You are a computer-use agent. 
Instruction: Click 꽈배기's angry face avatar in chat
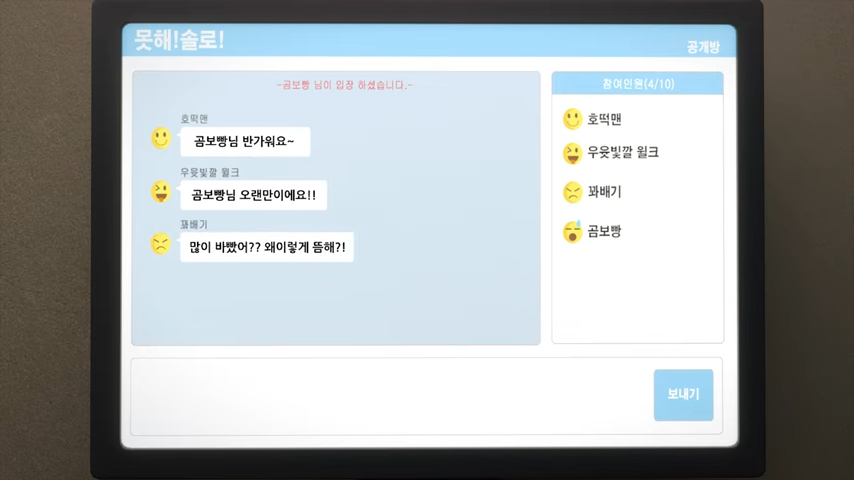(x=161, y=244)
